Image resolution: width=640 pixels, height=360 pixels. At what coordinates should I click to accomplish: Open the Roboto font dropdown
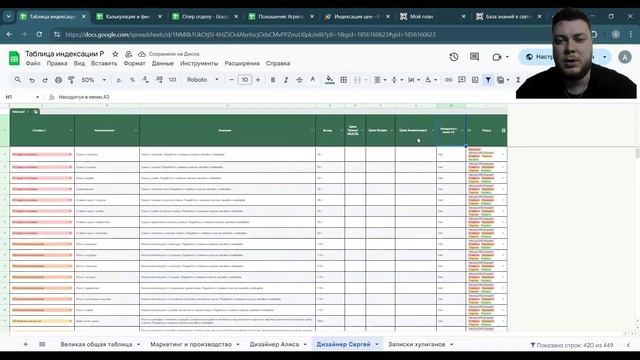point(203,80)
